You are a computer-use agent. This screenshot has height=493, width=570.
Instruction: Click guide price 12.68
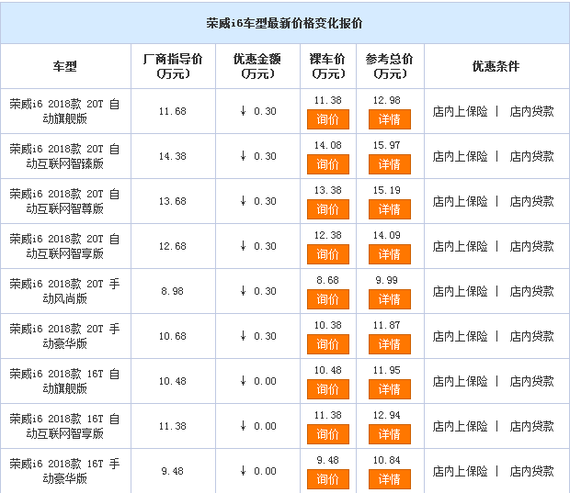click(173, 246)
